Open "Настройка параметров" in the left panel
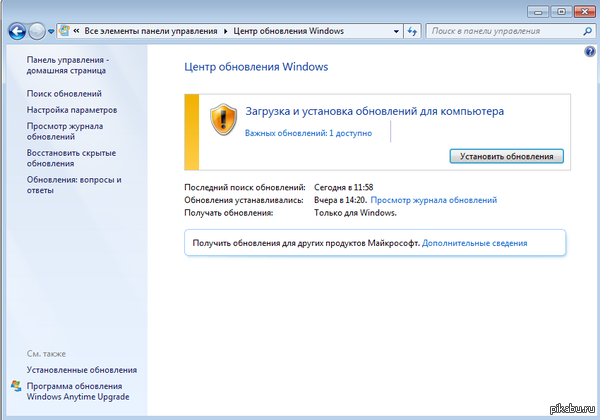This screenshot has width=600, height=420. point(72,109)
